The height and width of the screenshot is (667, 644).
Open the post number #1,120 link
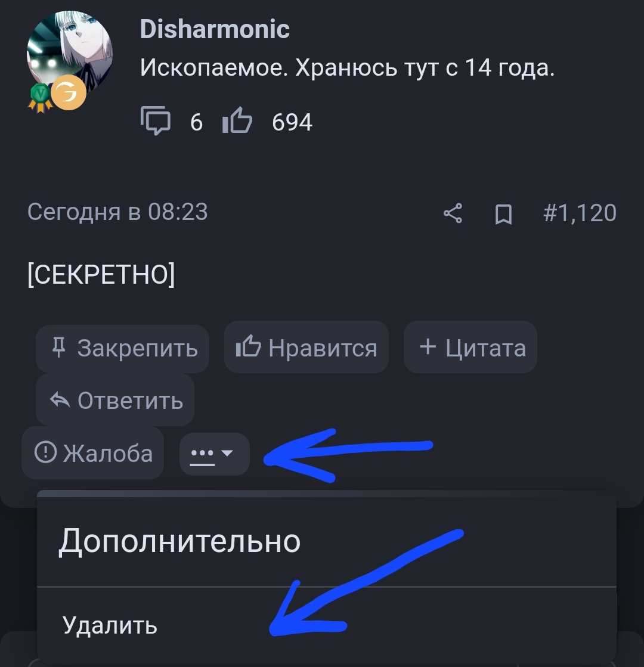point(580,213)
